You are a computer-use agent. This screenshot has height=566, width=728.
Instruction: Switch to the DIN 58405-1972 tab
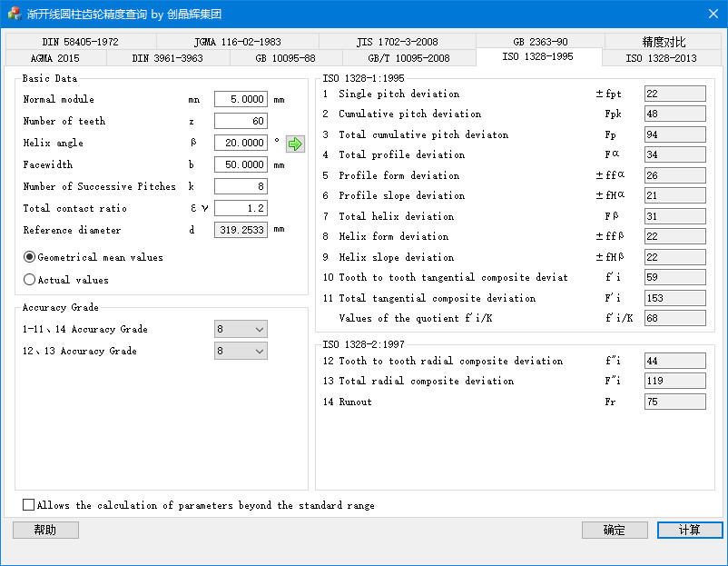click(x=81, y=42)
